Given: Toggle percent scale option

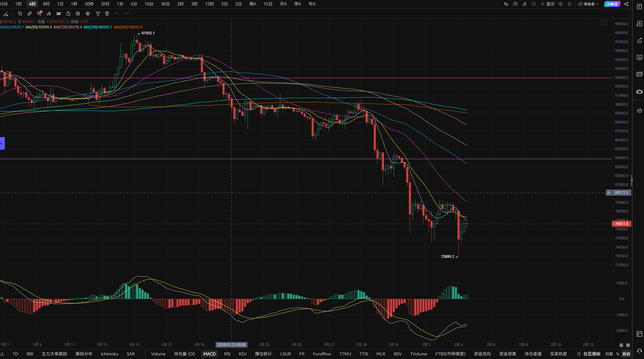Looking at the screenshot, I should click(618, 354).
